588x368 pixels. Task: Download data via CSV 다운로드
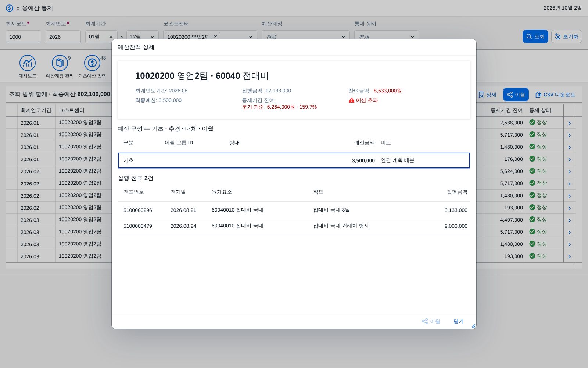(x=555, y=95)
